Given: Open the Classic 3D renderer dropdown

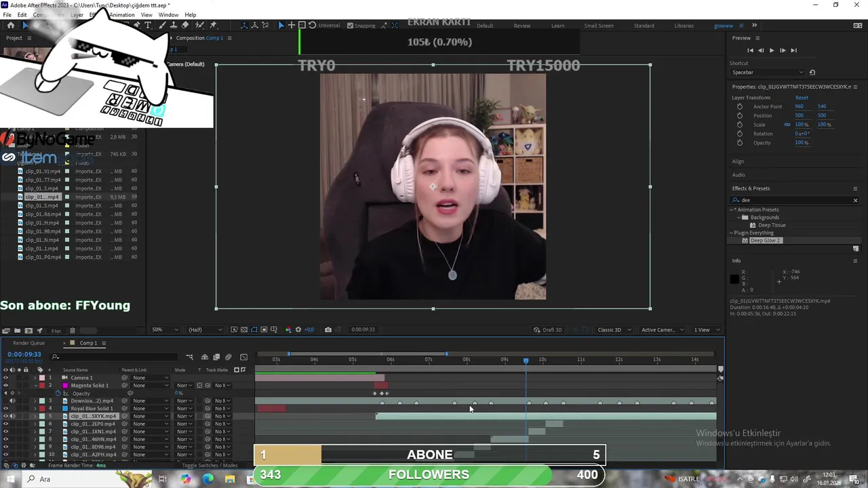Looking at the screenshot, I should [x=614, y=329].
